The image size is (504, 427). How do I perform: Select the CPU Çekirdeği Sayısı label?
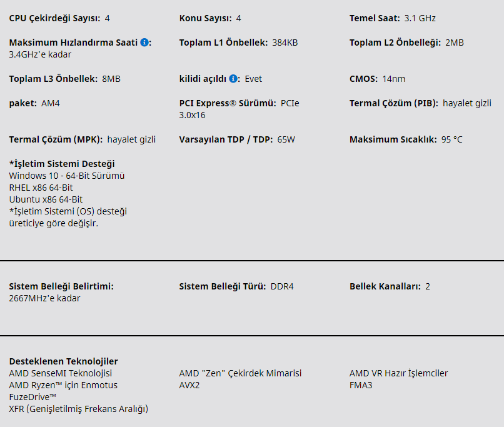coord(54,18)
